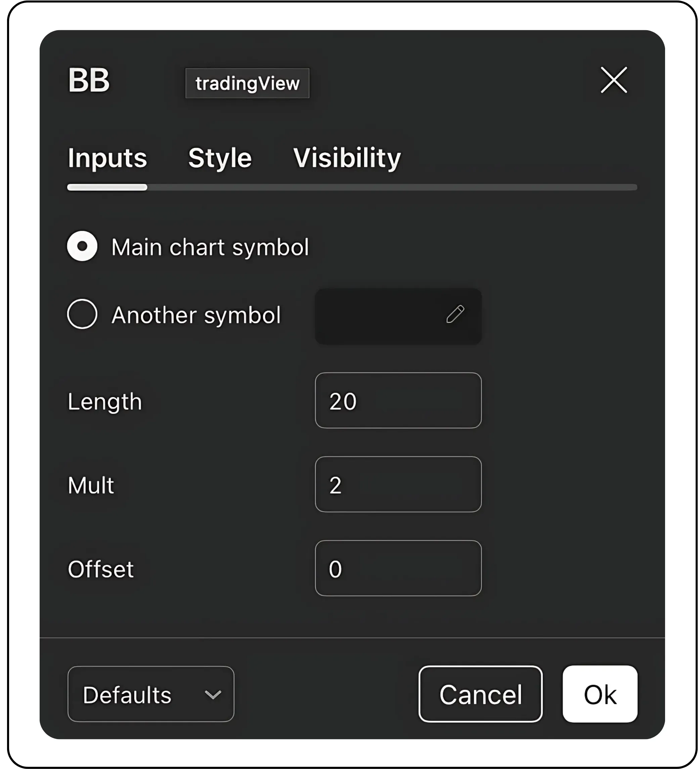Switch to the Inputs tab
This screenshot has width=700, height=769.
(107, 158)
